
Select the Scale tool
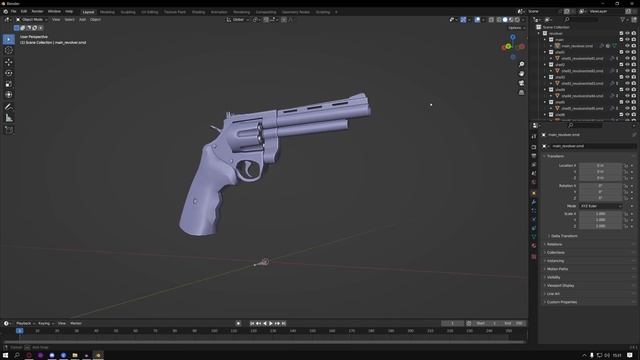[x=9, y=84]
